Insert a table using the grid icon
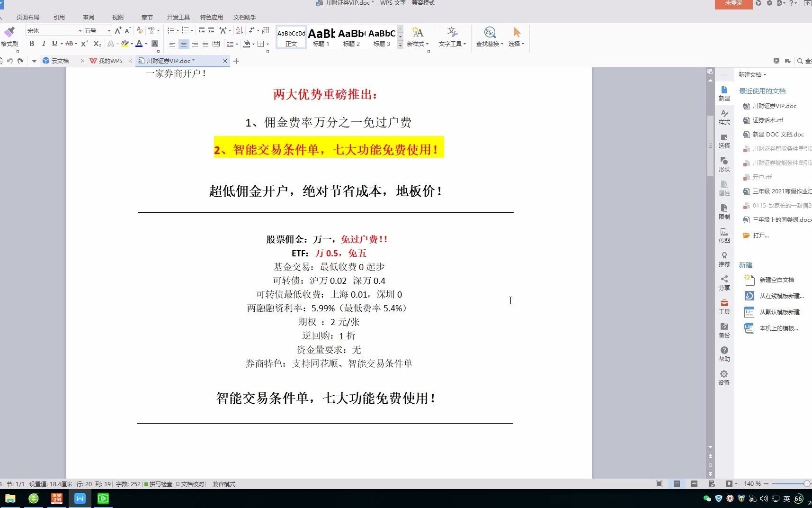 pyautogui.click(x=266, y=30)
